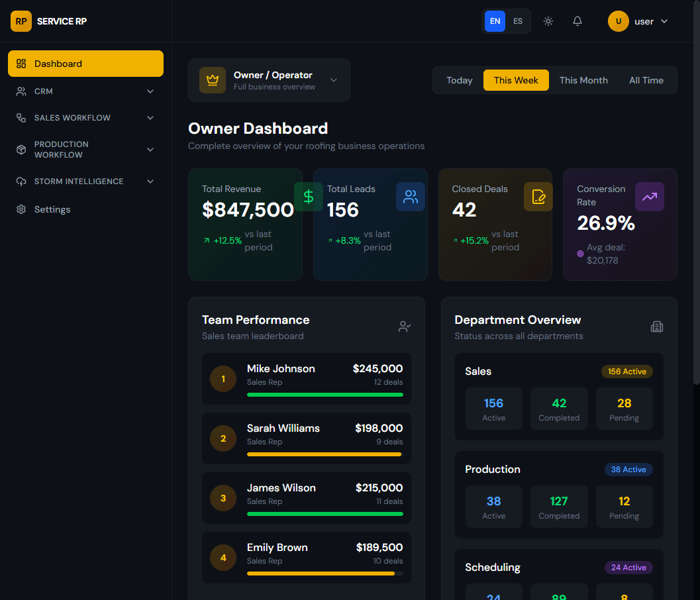The image size is (700, 600).
Task: Click Mike Johnson's green progress bar
Action: click(x=325, y=395)
